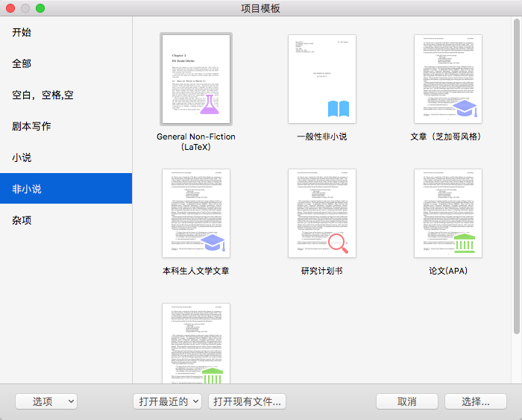
Task: Choose the 研究计划书 template thumbnail
Action: click(322, 213)
